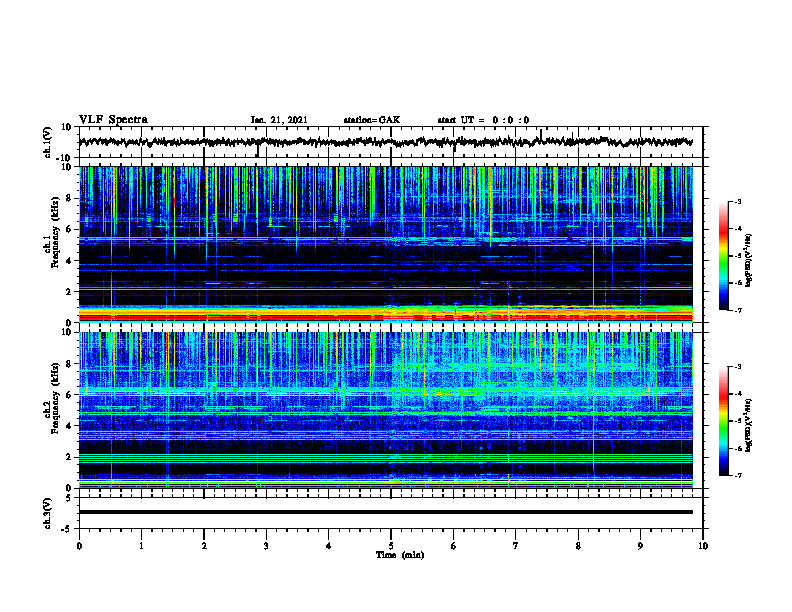The width and height of the screenshot is (792, 612).
Task: Click the "-7" label on ch.2 color bar
Action: 737,475
